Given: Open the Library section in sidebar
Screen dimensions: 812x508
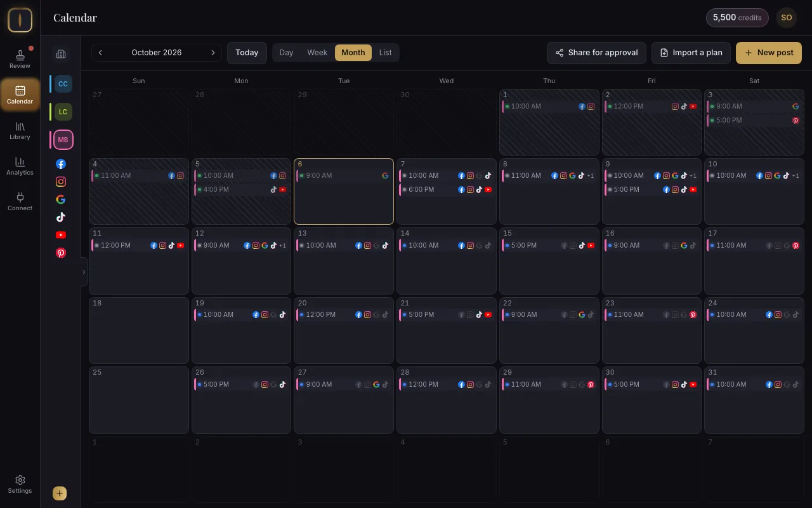Looking at the screenshot, I should pyautogui.click(x=20, y=131).
